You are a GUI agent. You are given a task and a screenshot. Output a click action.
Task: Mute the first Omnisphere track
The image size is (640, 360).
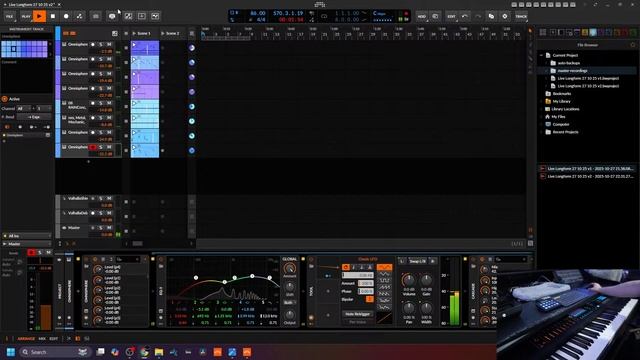tap(109, 44)
